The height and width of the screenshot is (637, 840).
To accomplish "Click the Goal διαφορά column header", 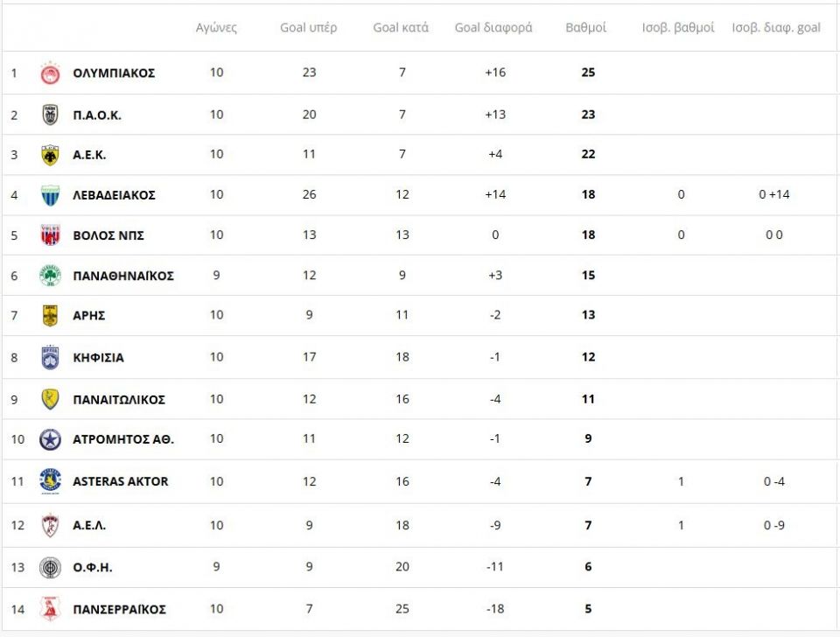I will coord(493,27).
